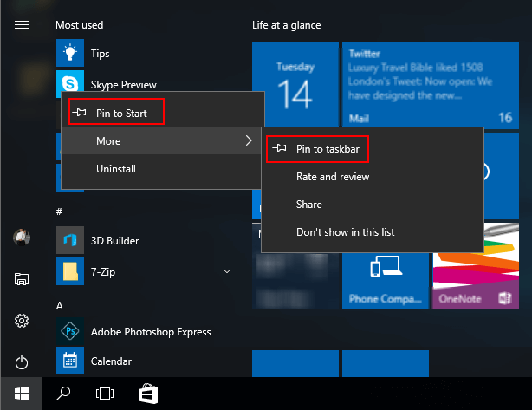Launch Store from the taskbar
The width and height of the screenshot is (532, 410).
click(148, 394)
